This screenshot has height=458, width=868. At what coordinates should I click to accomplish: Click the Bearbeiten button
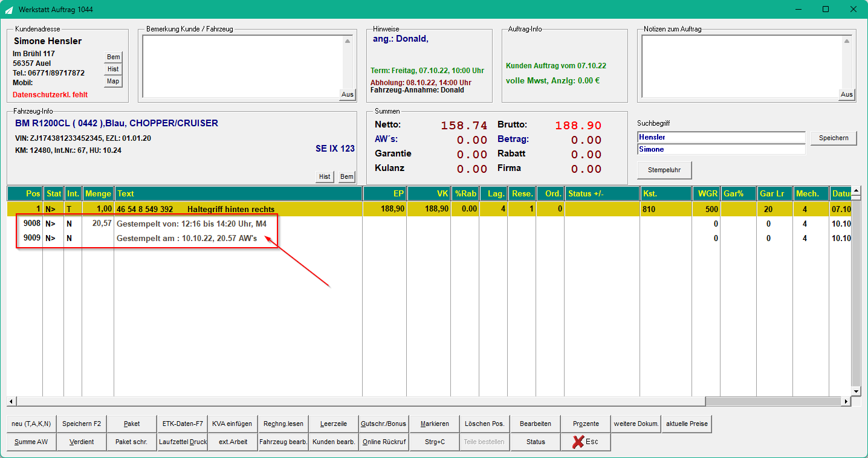coord(536,424)
